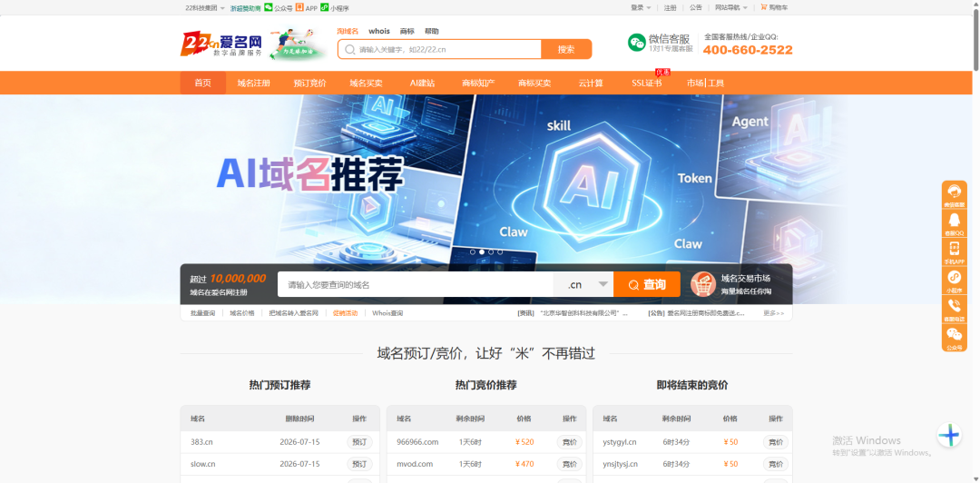
Task: Click the 促销活动 link
Action: pos(345,313)
